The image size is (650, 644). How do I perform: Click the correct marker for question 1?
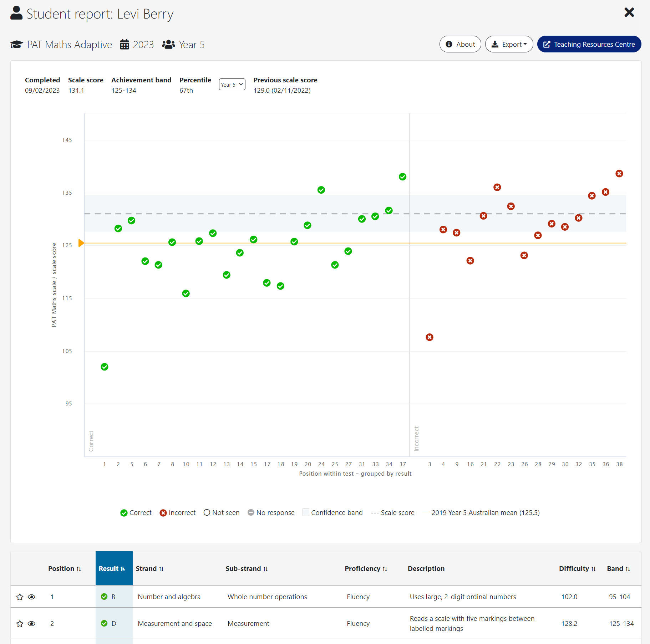[105, 367]
